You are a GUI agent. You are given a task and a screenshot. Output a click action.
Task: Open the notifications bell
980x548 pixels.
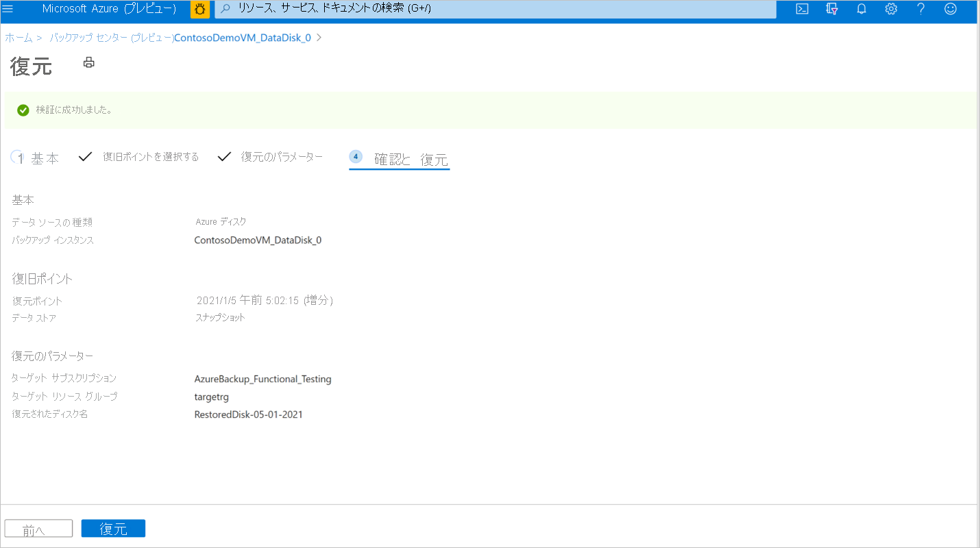(861, 9)
